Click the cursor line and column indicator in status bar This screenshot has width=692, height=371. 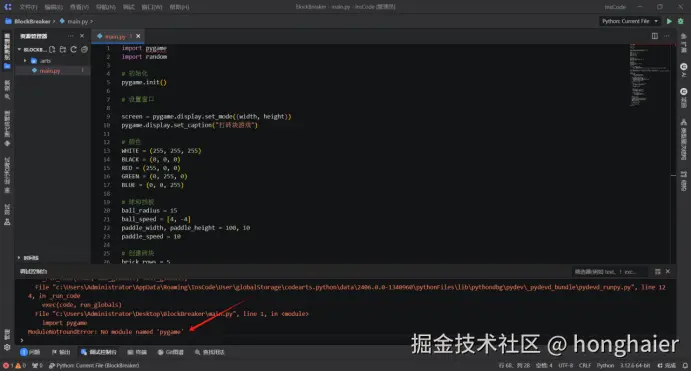point(514,366)
